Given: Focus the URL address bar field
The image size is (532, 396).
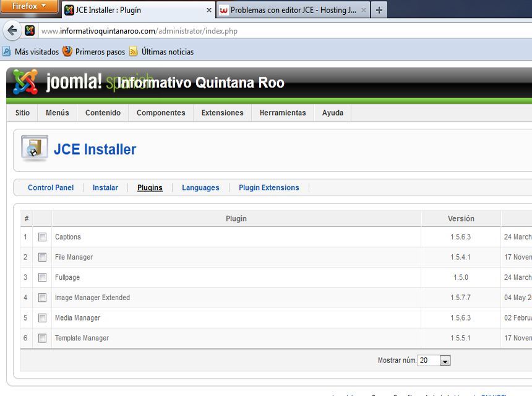Looking at the screenshot, I should point(285,31).
